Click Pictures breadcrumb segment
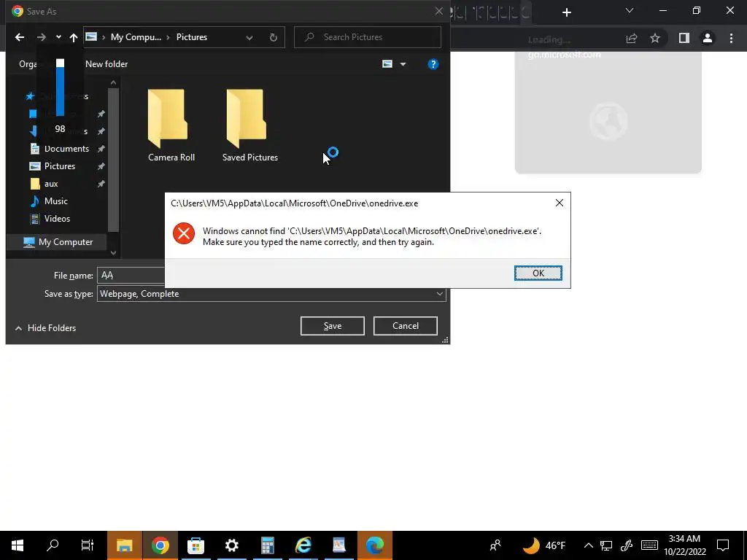This screenshot has height=560, width=747. tap(192, 37)
